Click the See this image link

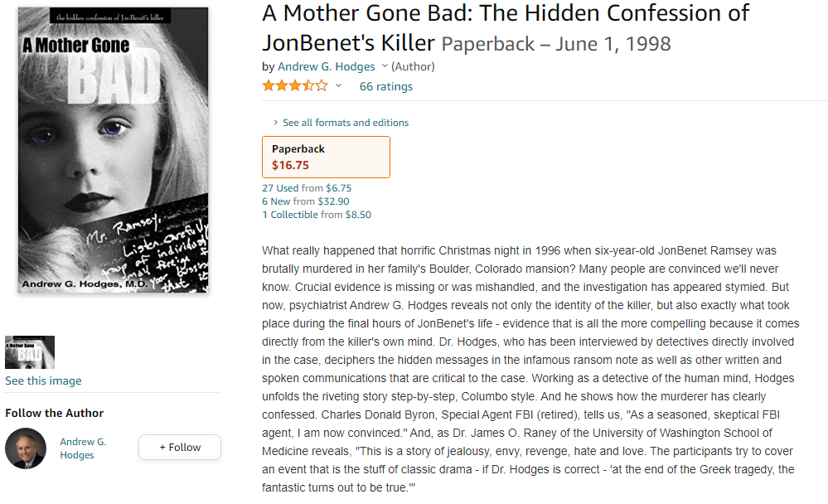point(43,380)
